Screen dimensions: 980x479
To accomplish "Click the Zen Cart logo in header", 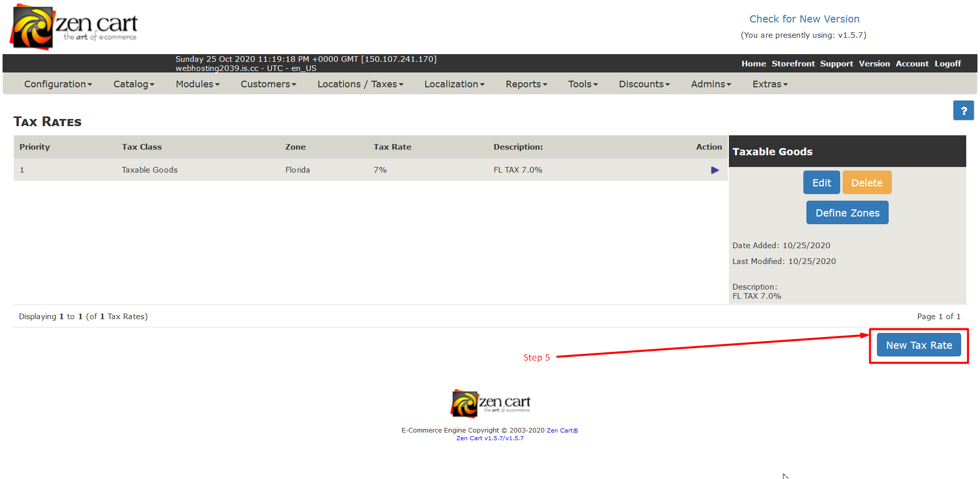I will 74,27.
